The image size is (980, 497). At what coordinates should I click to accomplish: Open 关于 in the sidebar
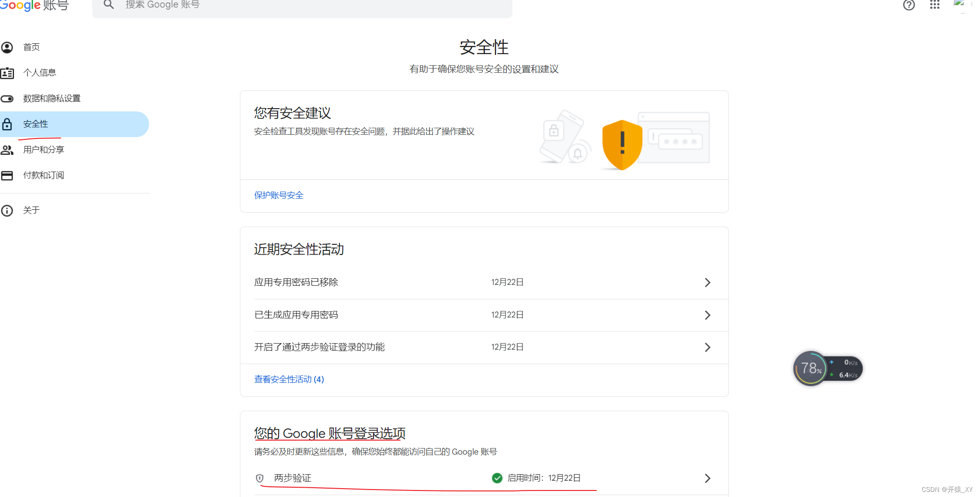click(75, 210)
